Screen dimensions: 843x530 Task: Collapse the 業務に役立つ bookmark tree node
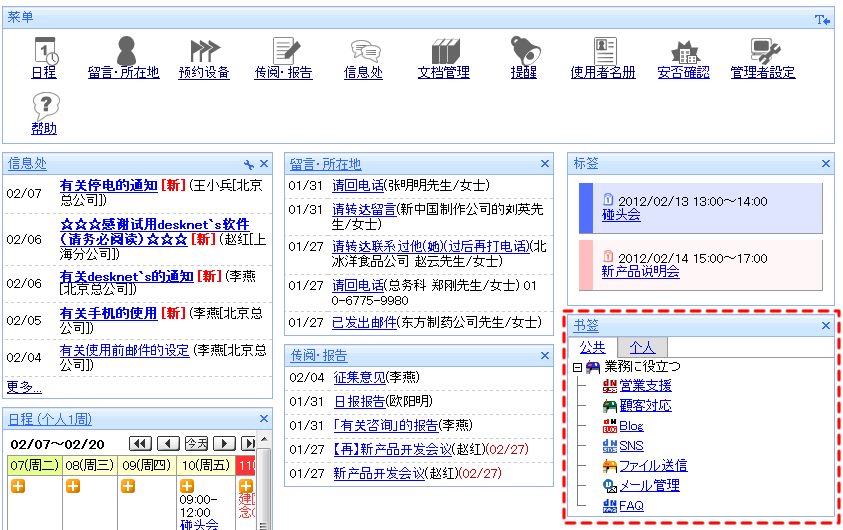click(x=578, y=367)
